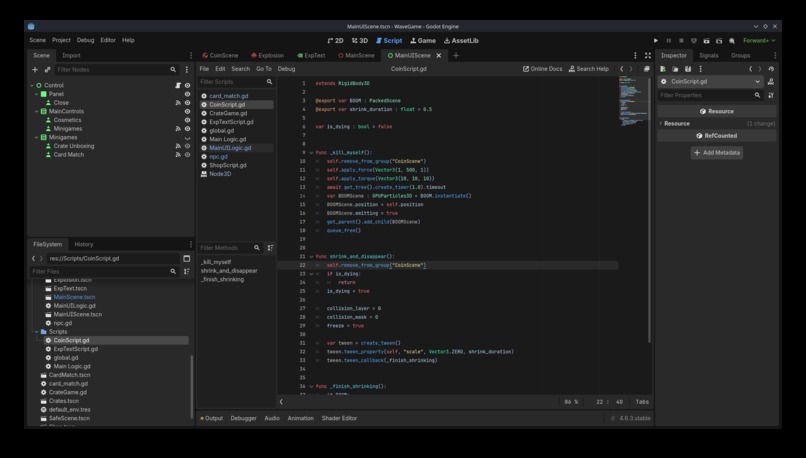Click the run specific scene icon
806x458 pixels.
click(x=719, y=41)
